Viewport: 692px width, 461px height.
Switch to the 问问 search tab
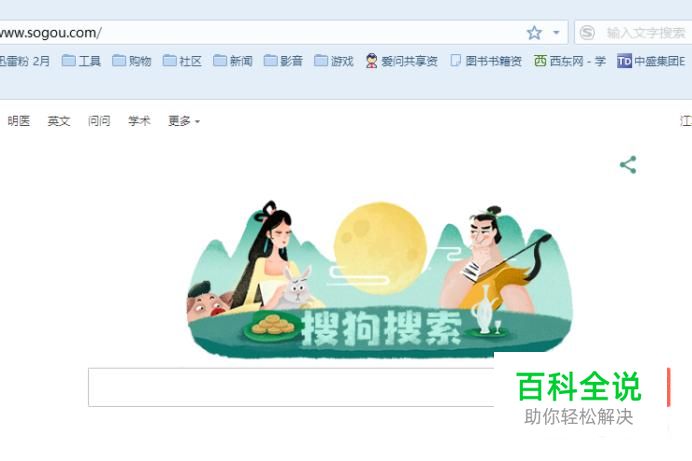point(99,121)
